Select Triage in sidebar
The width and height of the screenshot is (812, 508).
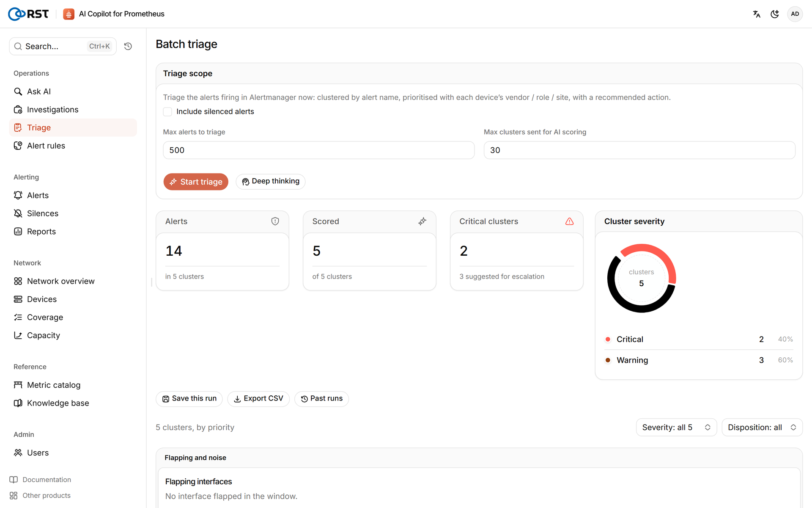pos(73,127)
